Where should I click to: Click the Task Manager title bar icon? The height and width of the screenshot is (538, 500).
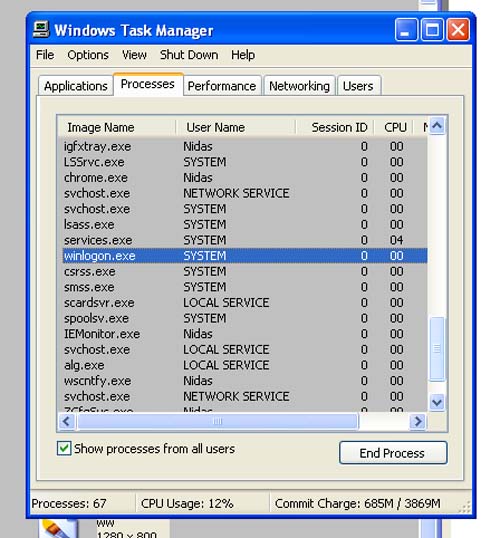coord(41,30)
